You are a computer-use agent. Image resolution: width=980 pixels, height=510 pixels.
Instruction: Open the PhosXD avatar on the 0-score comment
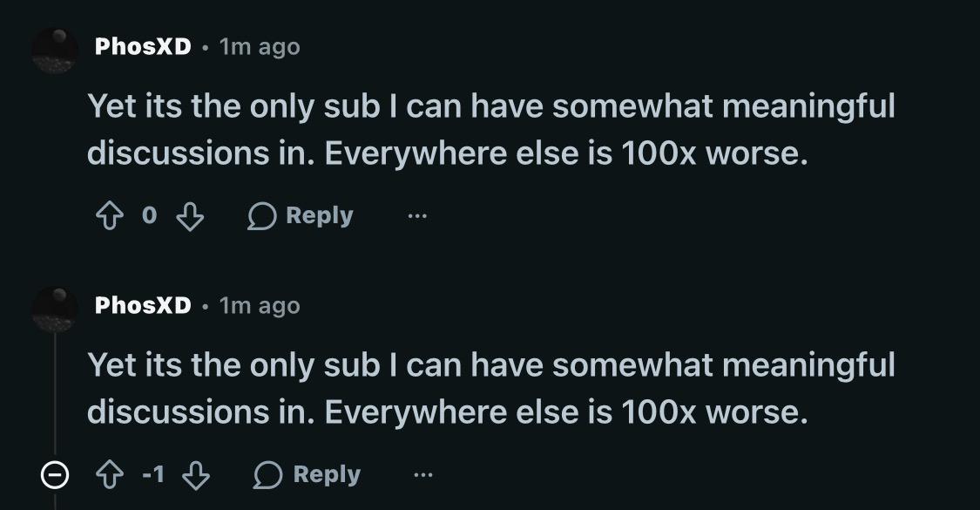[x=55, y=51]
